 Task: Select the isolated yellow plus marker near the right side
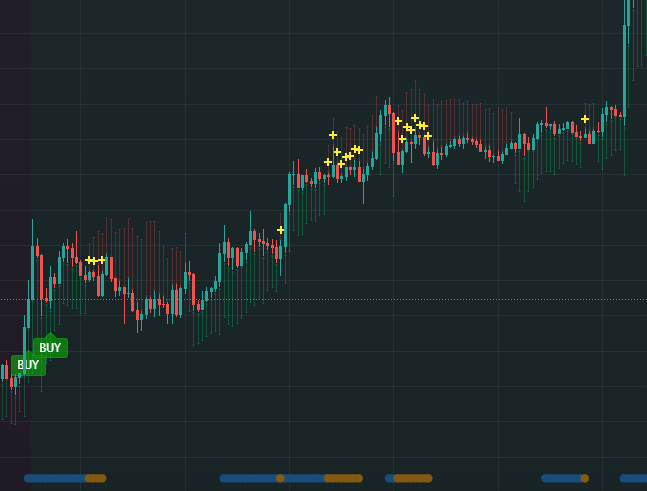(585, 119)
